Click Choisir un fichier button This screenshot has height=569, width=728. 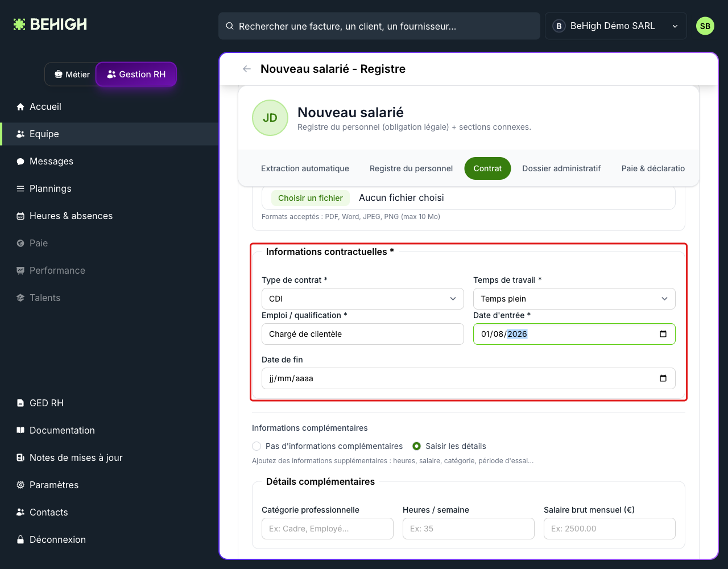(x=311, y=198)
